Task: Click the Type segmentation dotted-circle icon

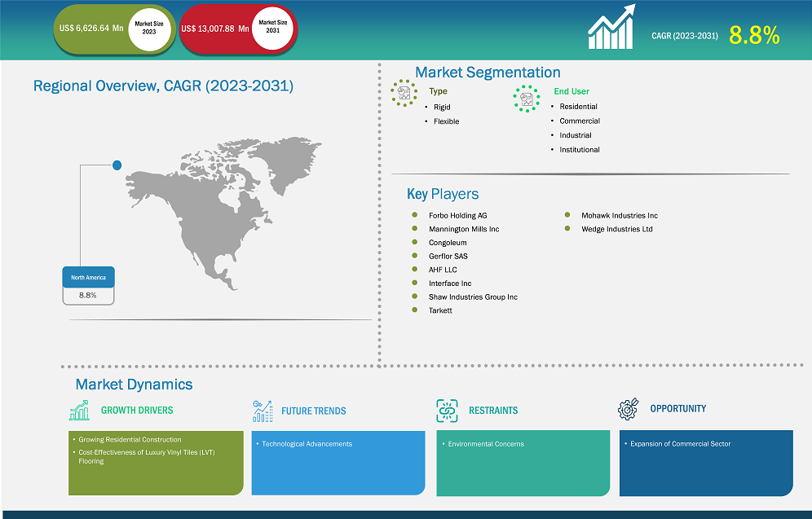Action: coord(404,93)
